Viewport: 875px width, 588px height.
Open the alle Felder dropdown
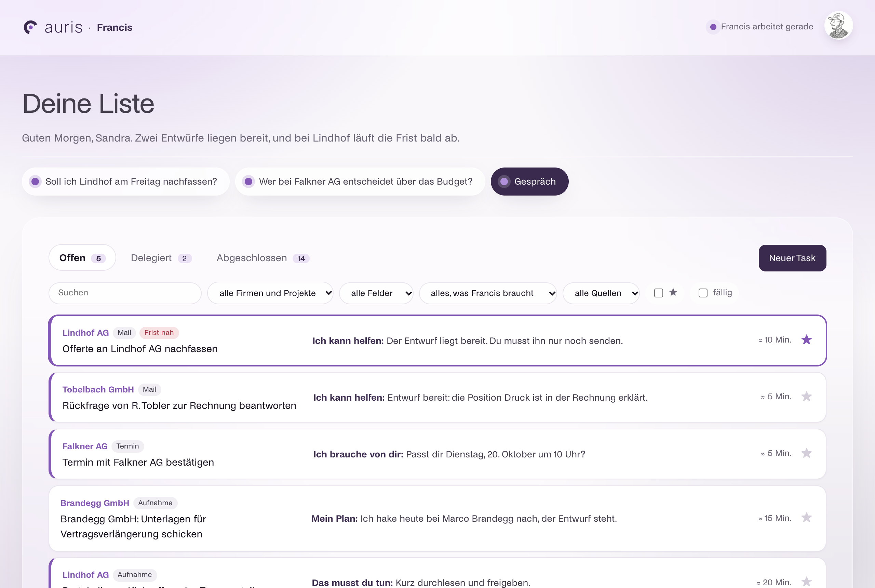[x=376, y=293]
